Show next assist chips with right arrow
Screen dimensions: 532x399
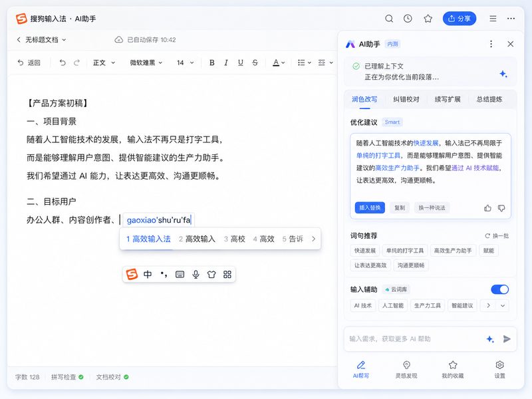[488, 306]
